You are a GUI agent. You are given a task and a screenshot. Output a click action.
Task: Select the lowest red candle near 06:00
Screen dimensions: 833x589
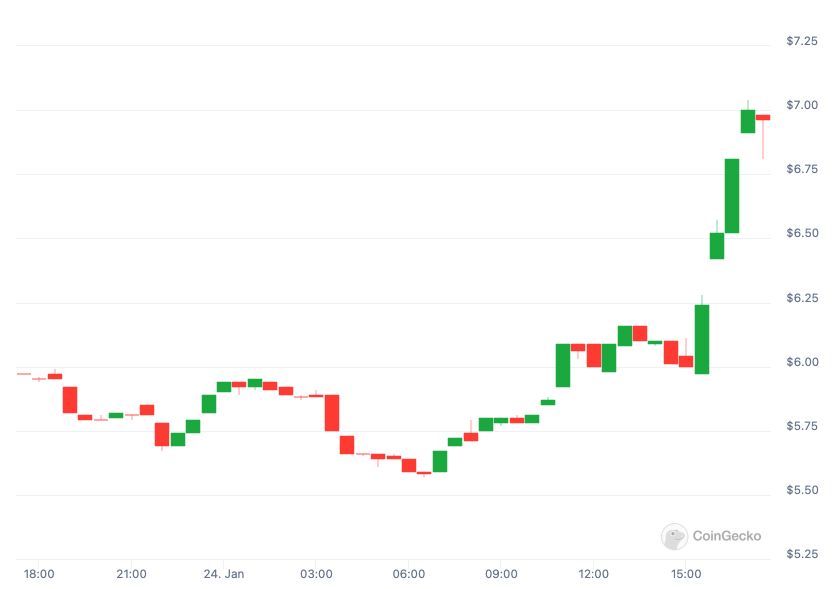[424, 473]
